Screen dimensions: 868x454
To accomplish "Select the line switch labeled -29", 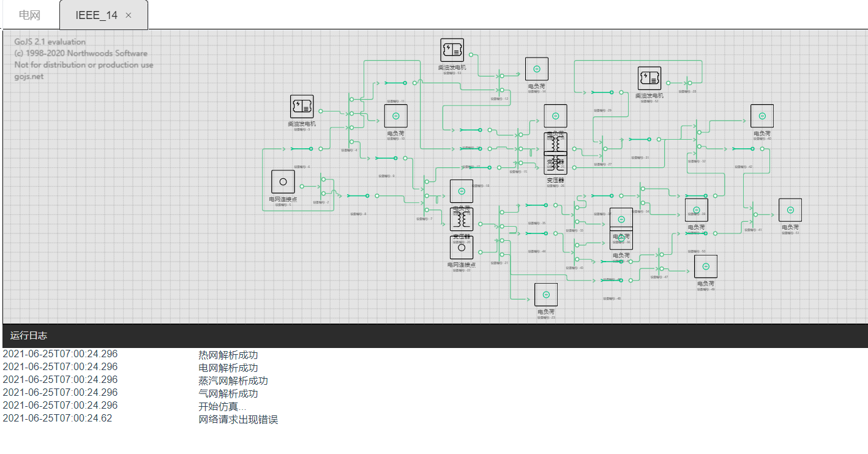I will (602, 92).
